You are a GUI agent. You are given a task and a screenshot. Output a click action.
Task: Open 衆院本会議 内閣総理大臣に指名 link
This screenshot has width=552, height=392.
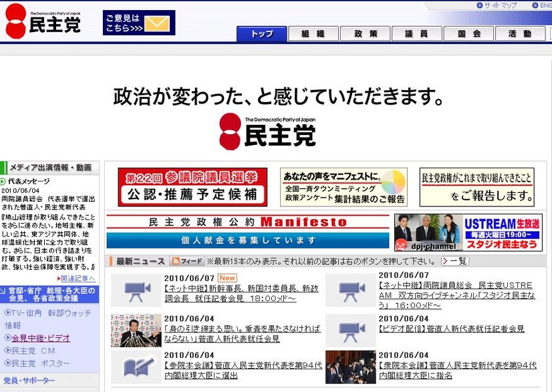(x=458, y=370)
